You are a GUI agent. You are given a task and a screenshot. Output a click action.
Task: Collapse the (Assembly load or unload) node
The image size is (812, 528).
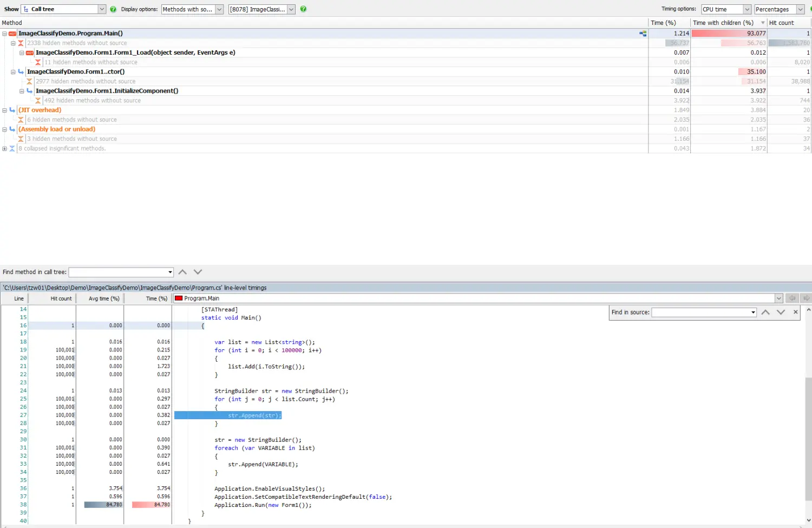[x=4, y=129]
